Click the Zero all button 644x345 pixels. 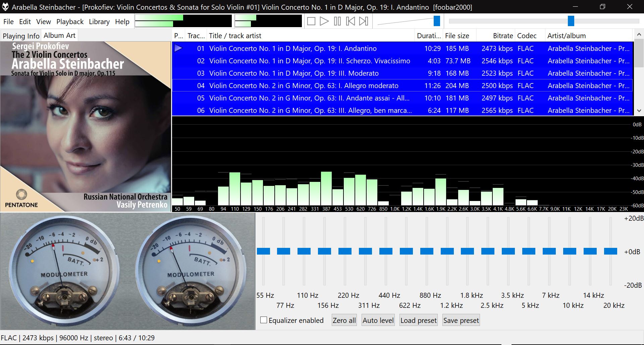click(x=344, y=320)
